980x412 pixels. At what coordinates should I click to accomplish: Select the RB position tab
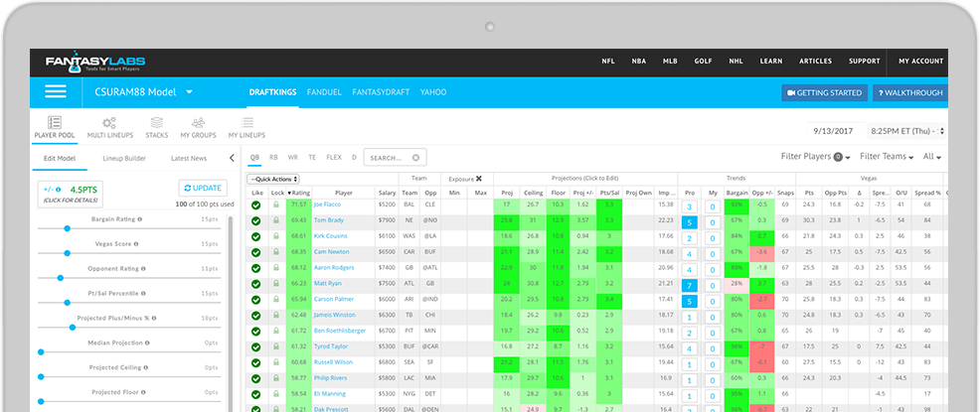(273, 157)
